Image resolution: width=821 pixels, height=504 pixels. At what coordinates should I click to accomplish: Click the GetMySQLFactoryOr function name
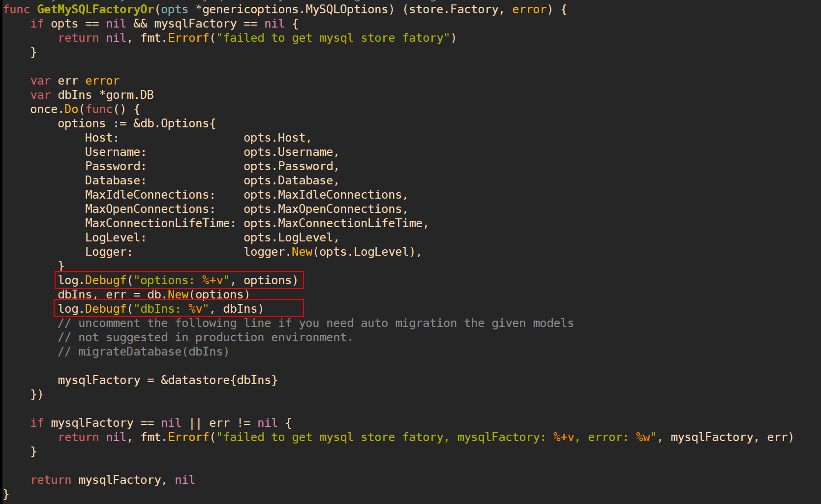click(95, 9)
